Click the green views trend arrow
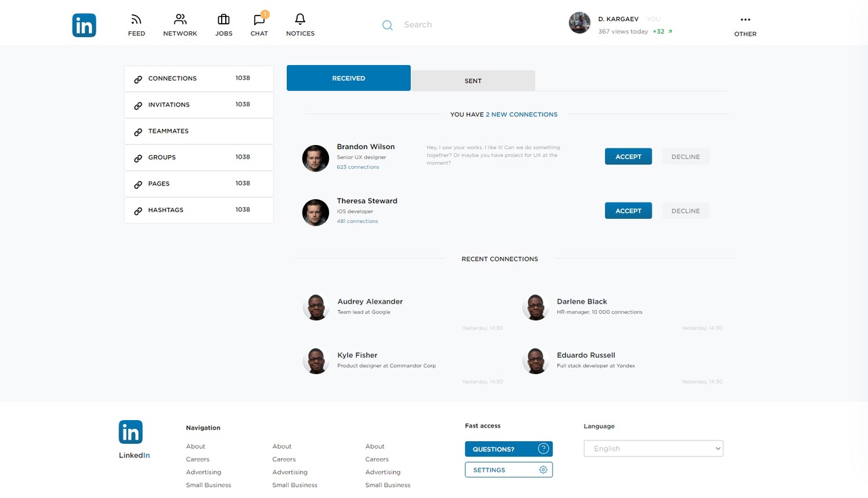This screenshot has width=868, height=498. point(670,31)
